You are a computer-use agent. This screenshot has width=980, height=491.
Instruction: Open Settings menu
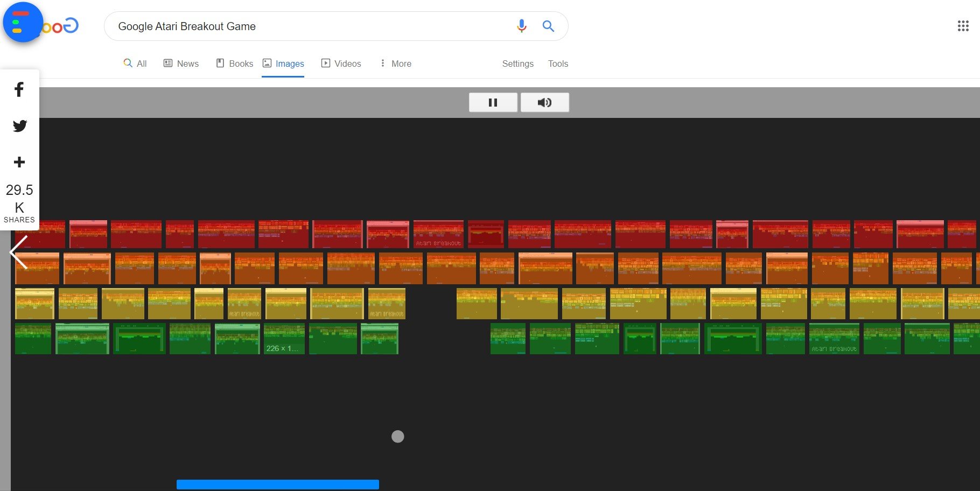point(518,64)
